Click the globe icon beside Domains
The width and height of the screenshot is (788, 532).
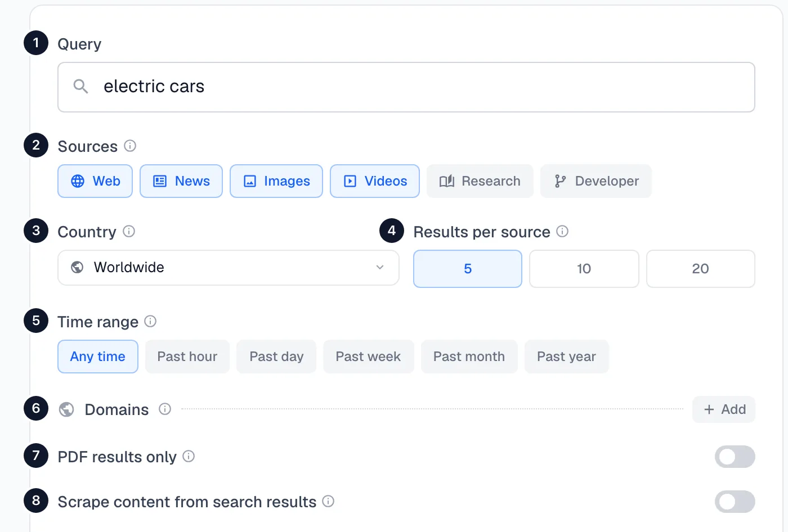point(66,409)
